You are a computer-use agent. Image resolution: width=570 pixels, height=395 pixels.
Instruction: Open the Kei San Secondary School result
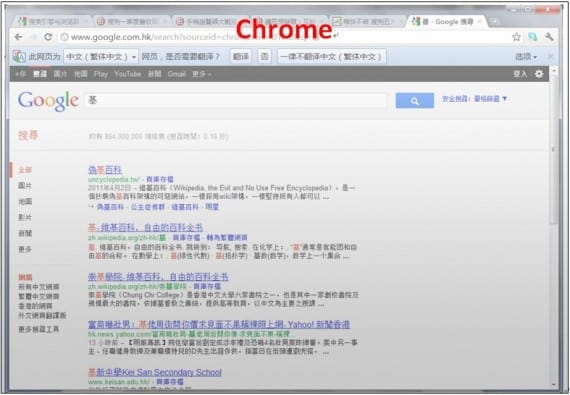[155, 372]
